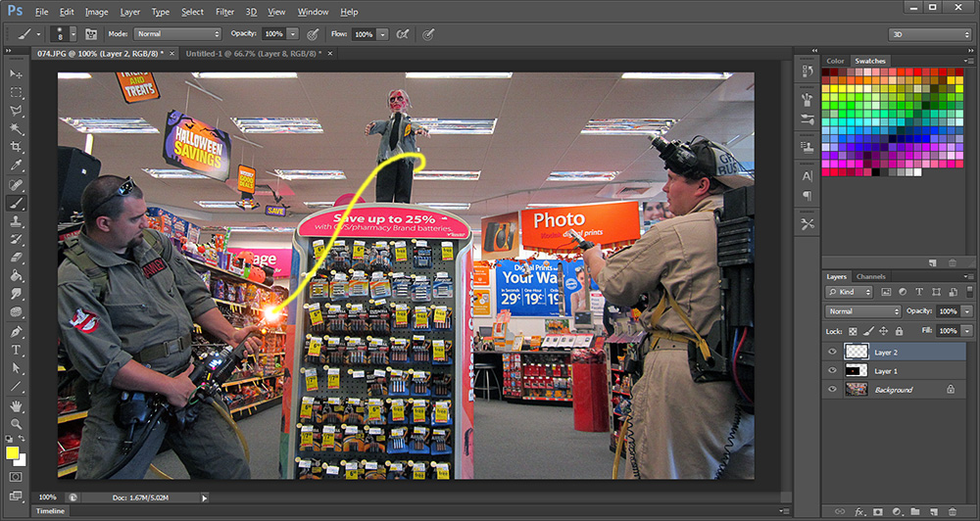Click the yellow foreground color swatch
The image size is (980, 521).
pyautogui.click(x=14, y=452)
